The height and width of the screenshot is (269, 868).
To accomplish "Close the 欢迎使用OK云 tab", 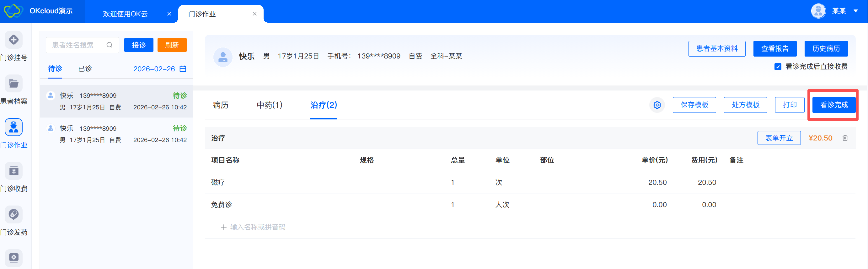I will coord(169,14).
